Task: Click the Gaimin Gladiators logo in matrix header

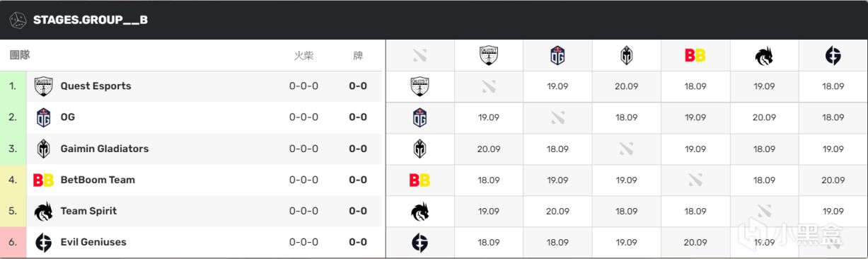Action: 627,55
